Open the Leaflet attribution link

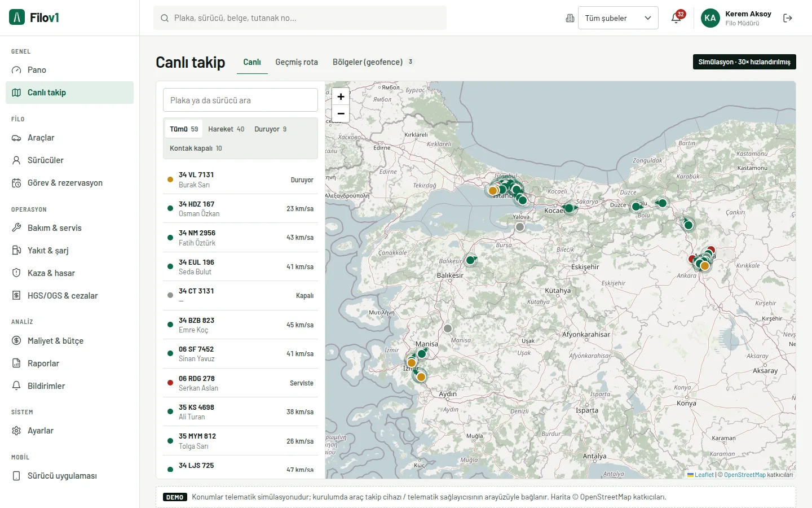point(700,475)
